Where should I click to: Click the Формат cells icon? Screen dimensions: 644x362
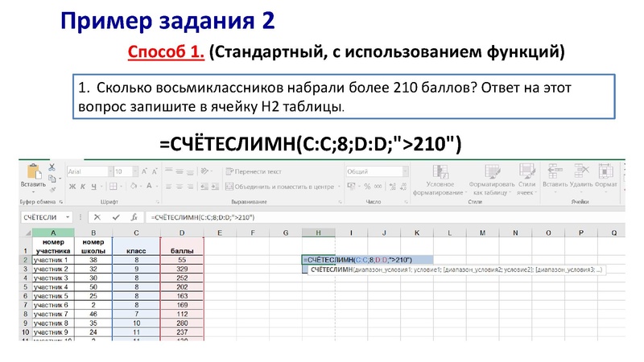point(606,171)
